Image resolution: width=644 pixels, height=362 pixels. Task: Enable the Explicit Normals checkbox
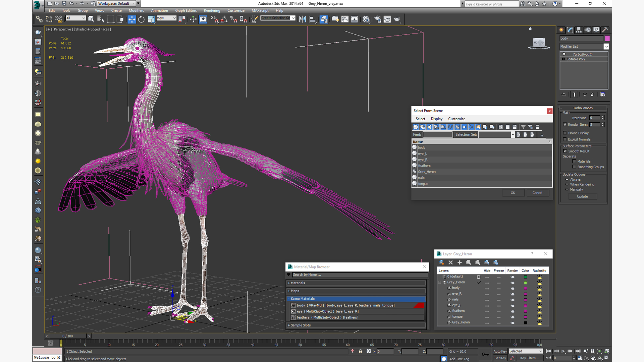point(565,139)
